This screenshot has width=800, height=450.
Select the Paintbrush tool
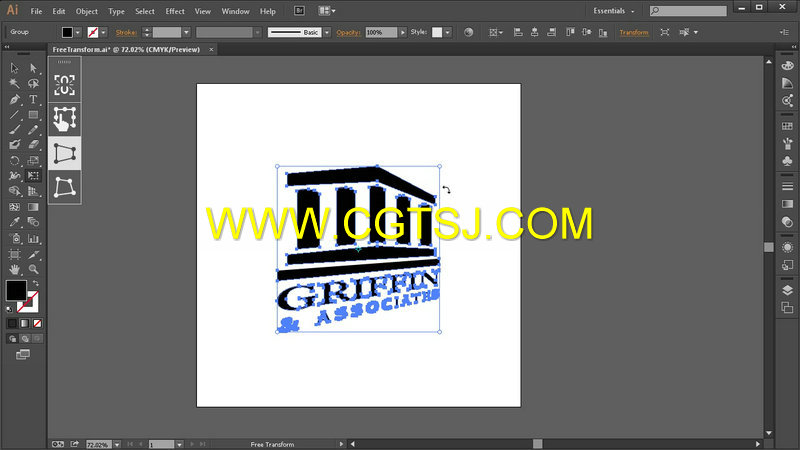(x=14, y=130)
